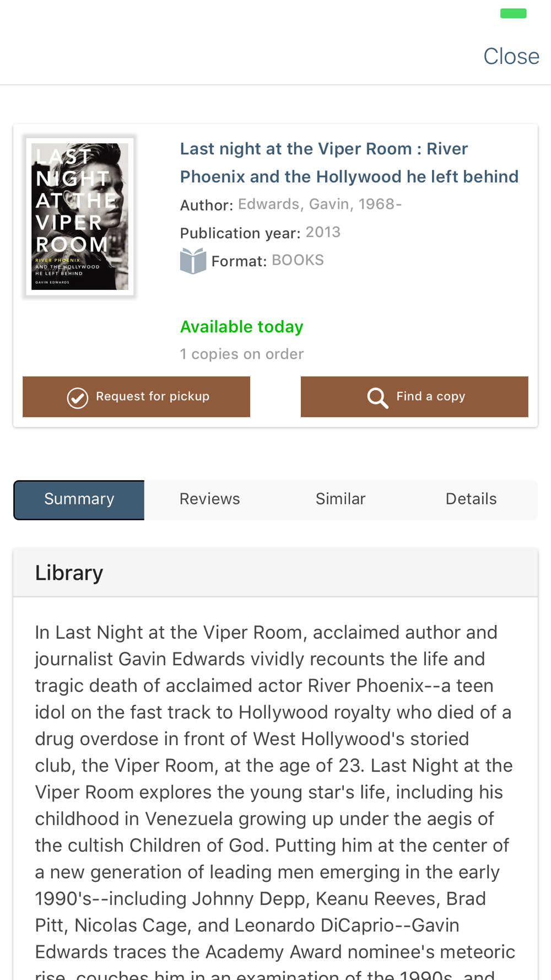Open the book title link
551x980 pixels.
point(349,163)
